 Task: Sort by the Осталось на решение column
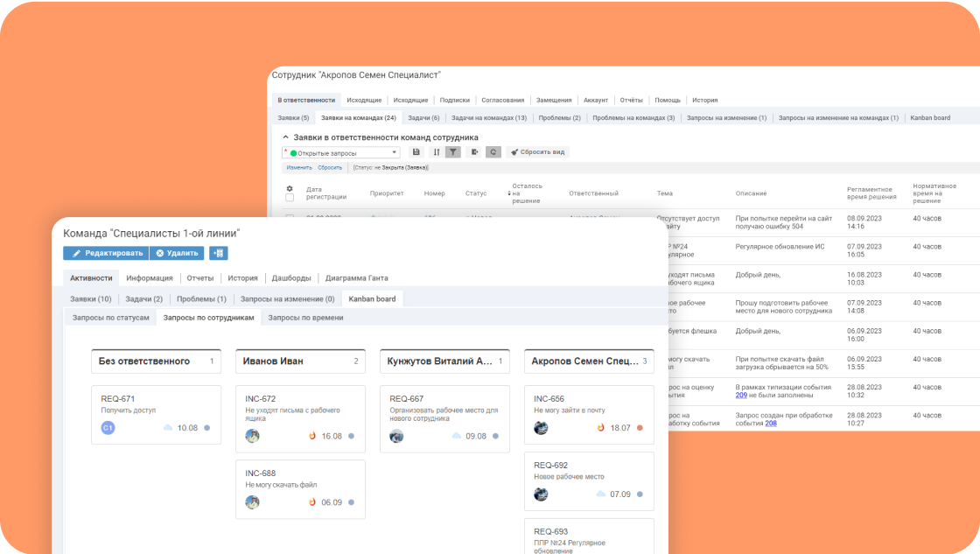[527, 193]
